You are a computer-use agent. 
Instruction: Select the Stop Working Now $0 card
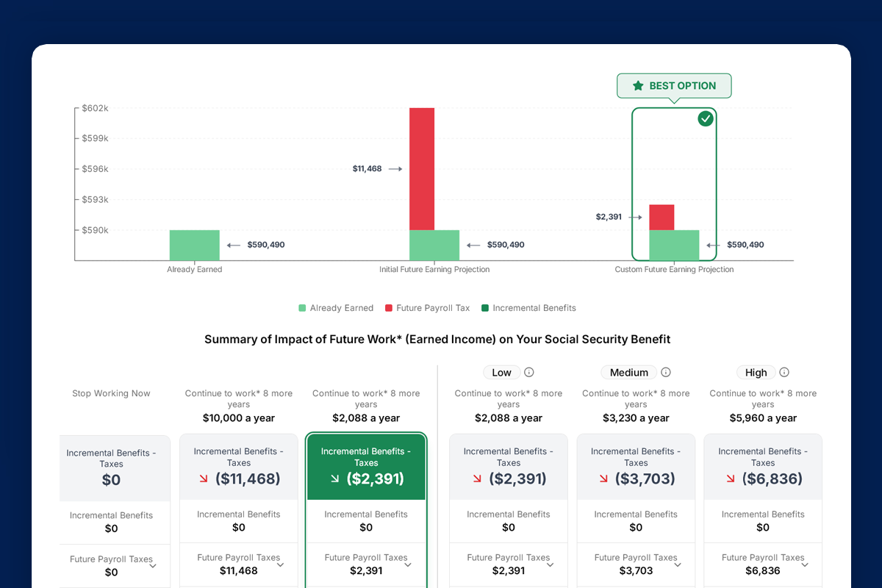click(x=115, y=469)
